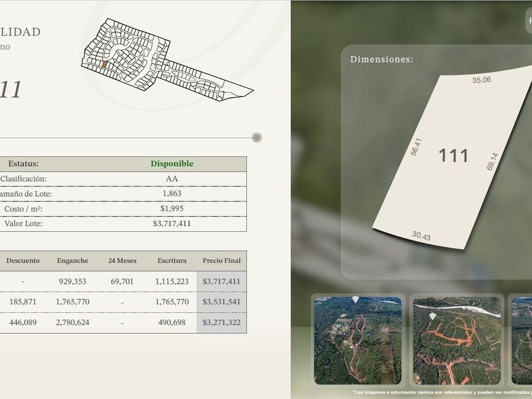Screen dimensions: 532x399
Task: Open the first aerial photo thumbnail
Action: [358, 340]
